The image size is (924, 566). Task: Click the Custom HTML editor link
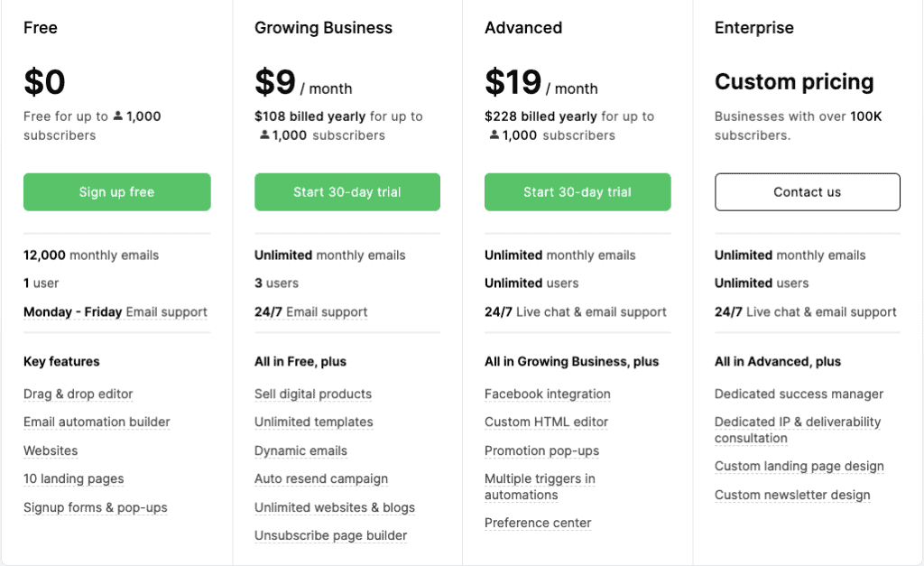(546, 422)
